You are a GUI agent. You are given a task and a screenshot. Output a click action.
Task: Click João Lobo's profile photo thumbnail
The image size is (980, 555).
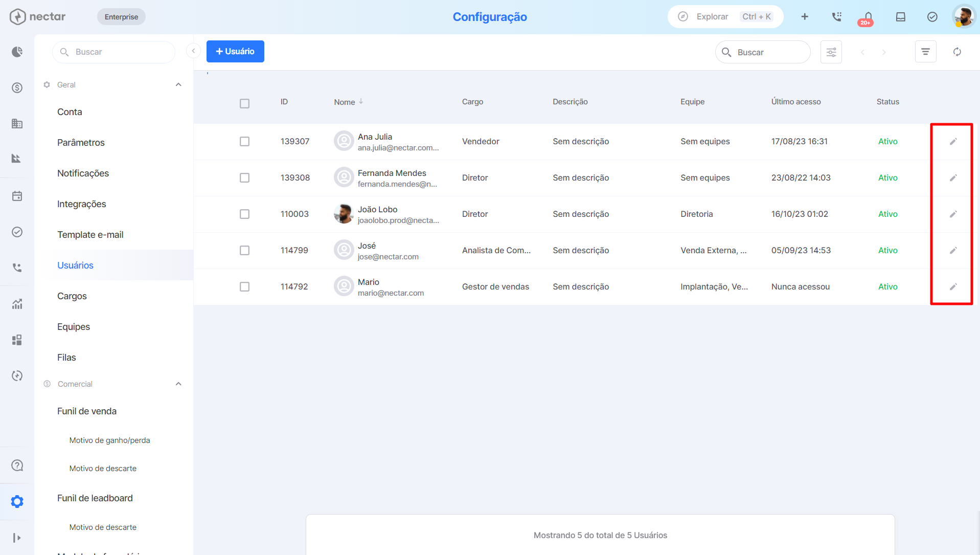click(344, 214)
